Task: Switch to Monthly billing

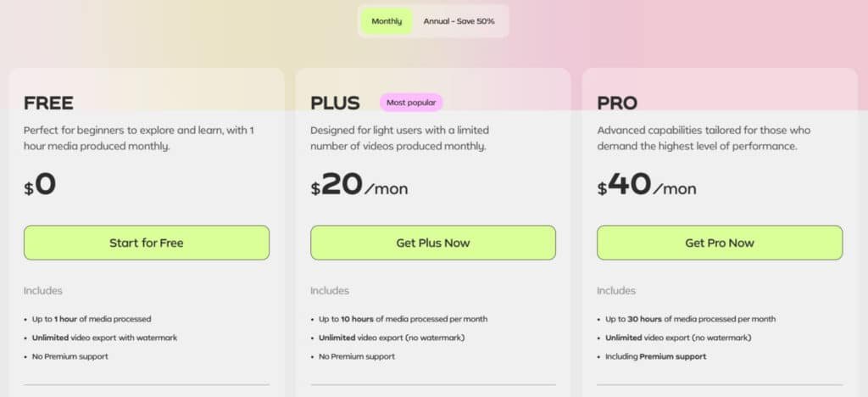Action: click(387, 21)
